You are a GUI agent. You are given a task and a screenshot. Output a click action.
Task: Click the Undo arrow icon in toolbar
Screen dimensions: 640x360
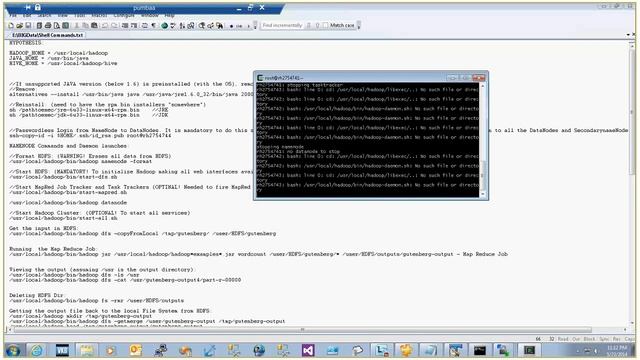[x=105, y=25]
